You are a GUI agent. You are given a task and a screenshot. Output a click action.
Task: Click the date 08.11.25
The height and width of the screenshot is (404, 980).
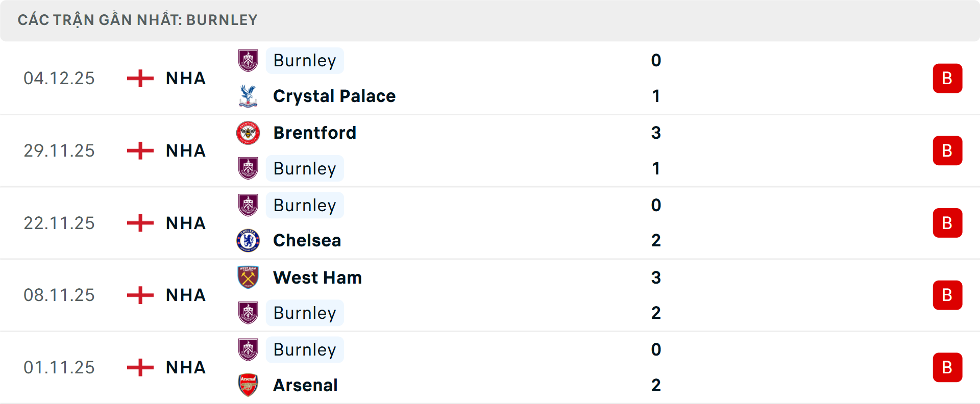point(59,295)
